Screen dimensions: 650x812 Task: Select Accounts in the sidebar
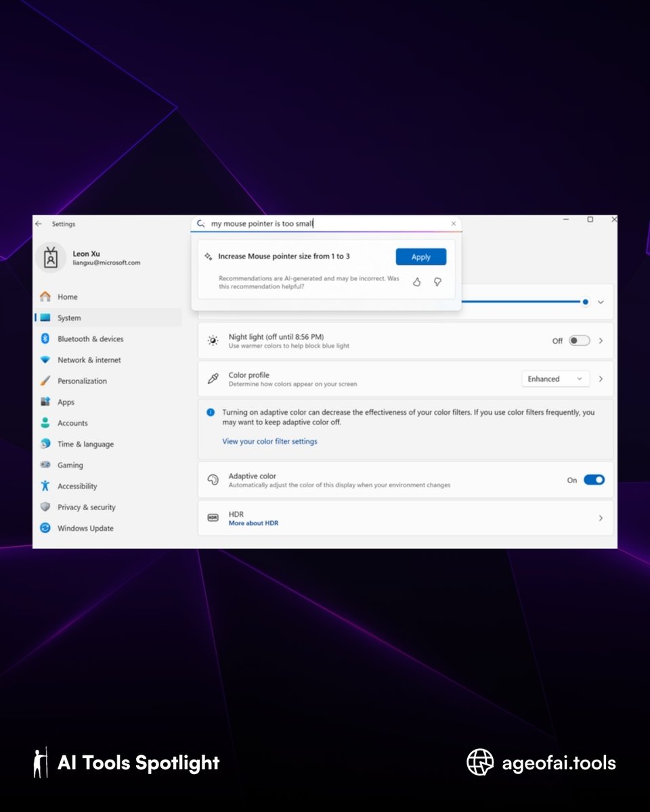(x=46, y=422)
